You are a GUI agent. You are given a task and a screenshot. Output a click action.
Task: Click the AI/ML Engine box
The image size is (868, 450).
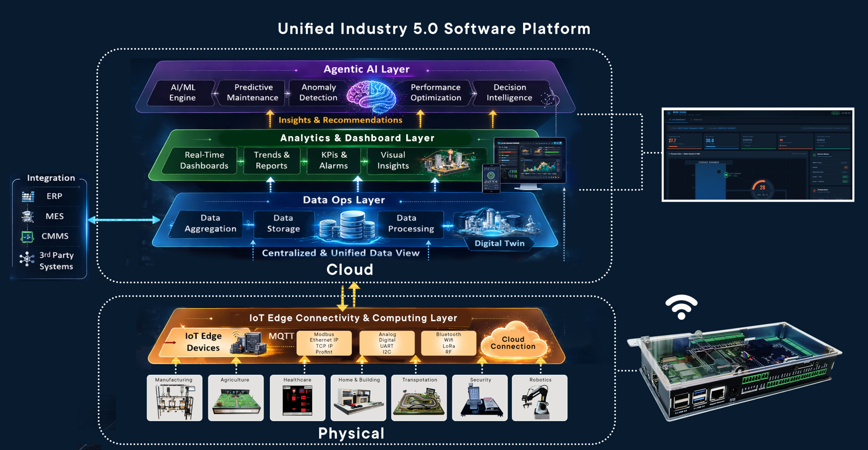pyautogui.click(x=182, y=93)
